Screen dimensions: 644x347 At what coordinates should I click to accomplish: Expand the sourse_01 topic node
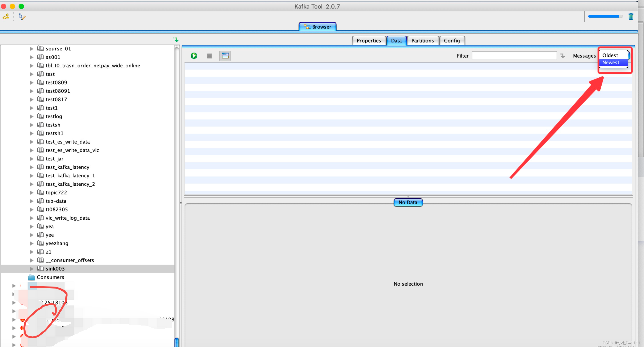coord(32,49)
